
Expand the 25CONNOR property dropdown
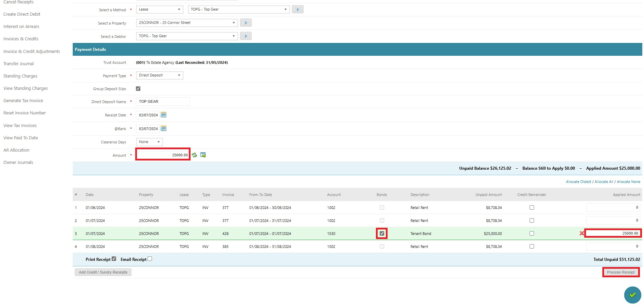point(187,23)
